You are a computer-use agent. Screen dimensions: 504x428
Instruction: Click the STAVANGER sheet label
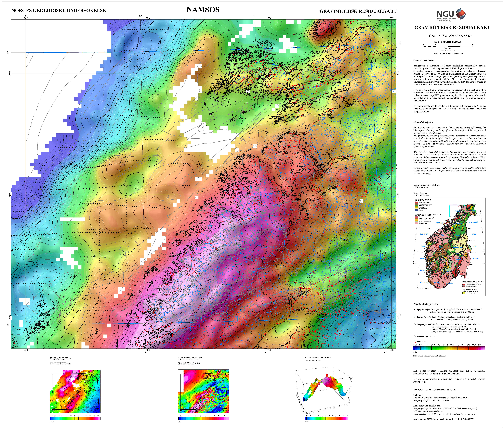click(424, 282)
